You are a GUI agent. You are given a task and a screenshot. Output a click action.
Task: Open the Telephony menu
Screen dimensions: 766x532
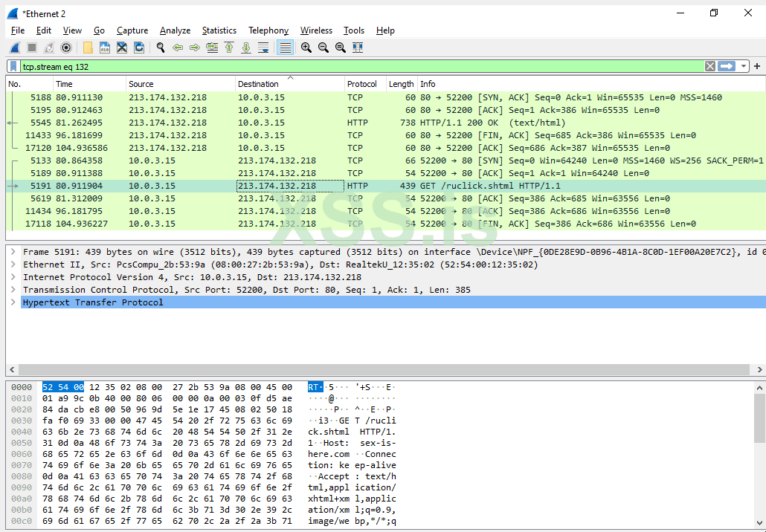[268, 30]
